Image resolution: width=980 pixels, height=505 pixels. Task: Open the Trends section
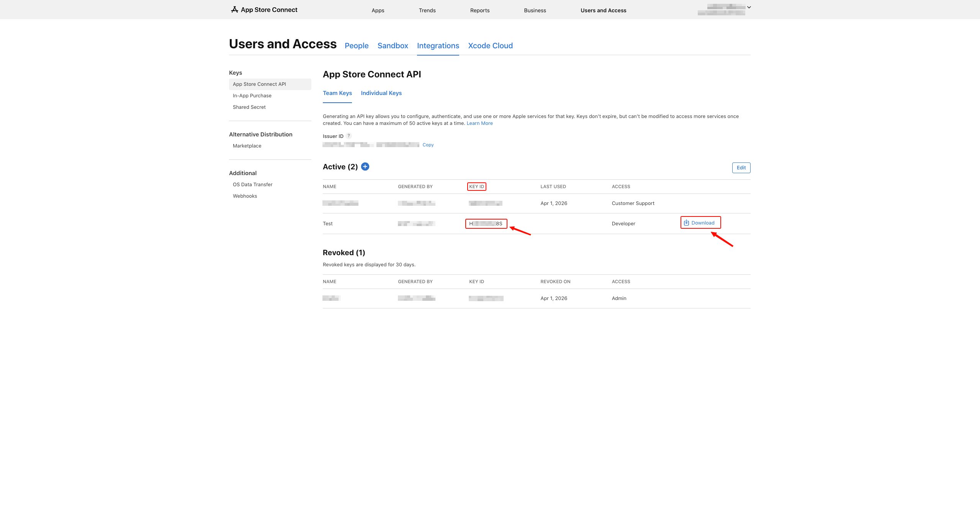click(427, 10)
